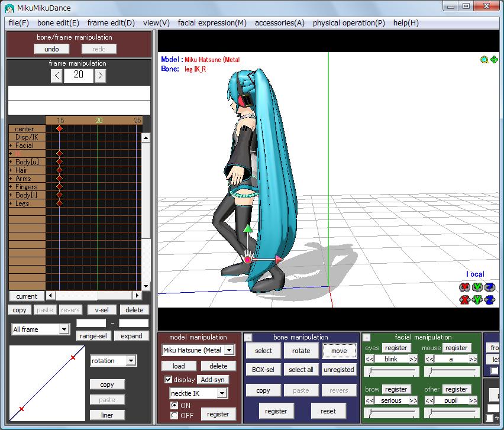This screenshot has width=504, height=430.
Task: Click the other pupil morph slider
Action: [451, 413]
